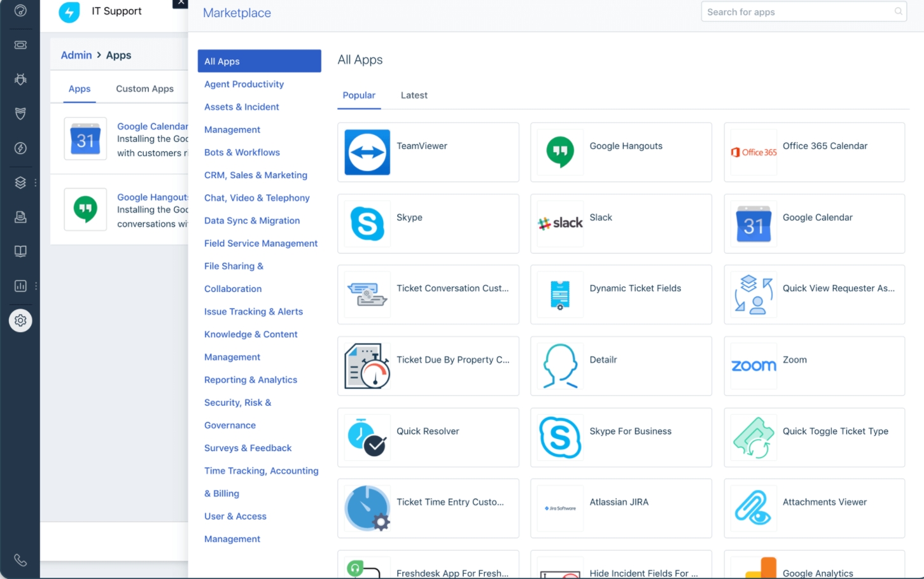Open the CRM, Sales & Marketing category

pyautogui.click(x=256, y=175)
